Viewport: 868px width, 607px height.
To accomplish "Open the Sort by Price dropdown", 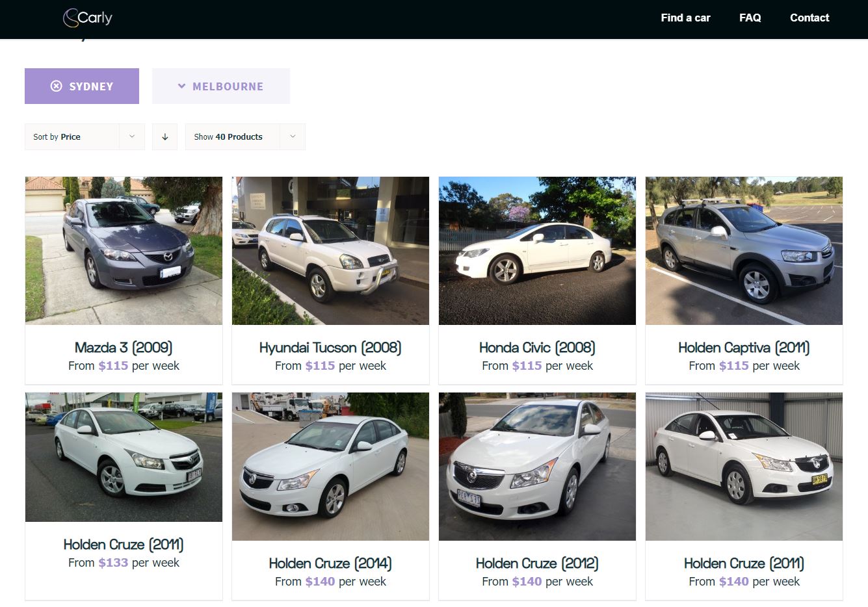I will pos(85,136).
